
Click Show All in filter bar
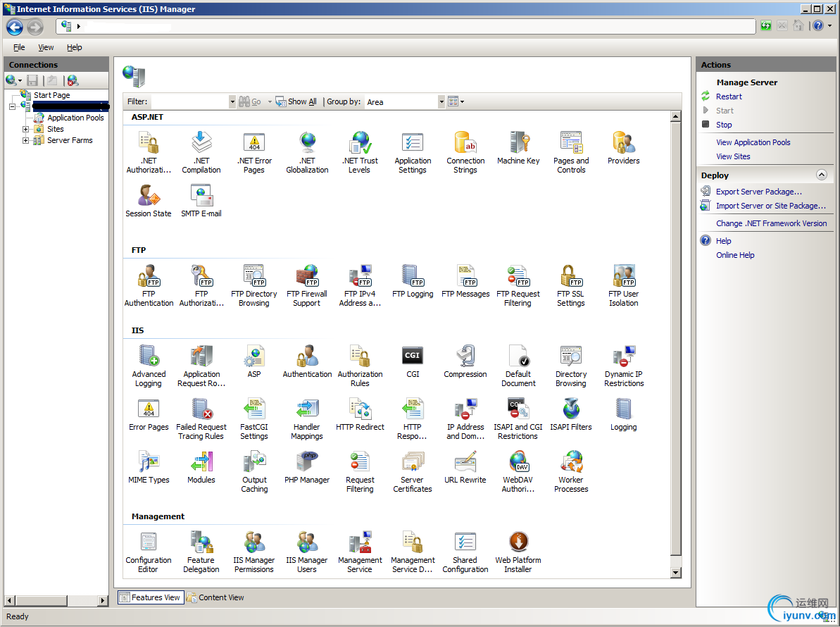tap(296, 102)
